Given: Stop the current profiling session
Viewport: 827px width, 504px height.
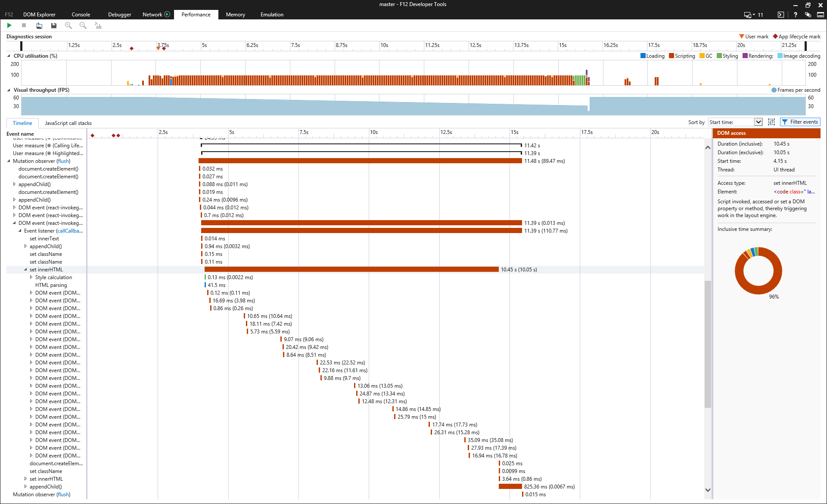Looking at the screenshot, I should point(24,25).
